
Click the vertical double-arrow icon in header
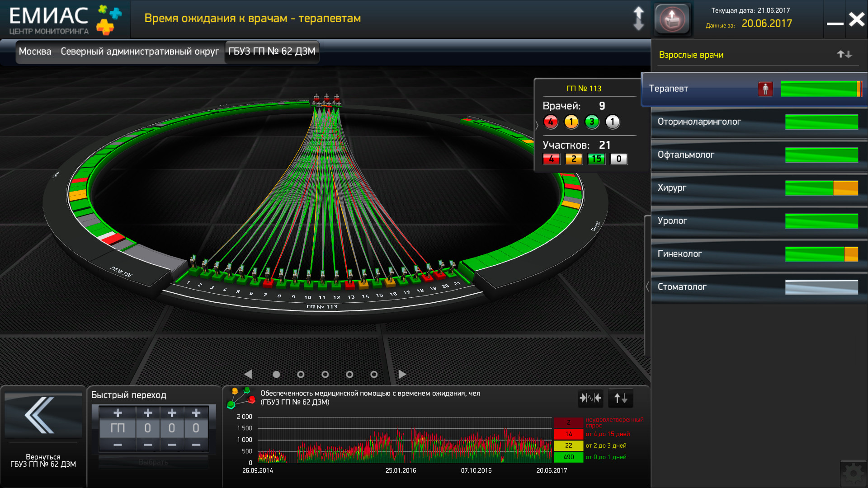(638, 19)
